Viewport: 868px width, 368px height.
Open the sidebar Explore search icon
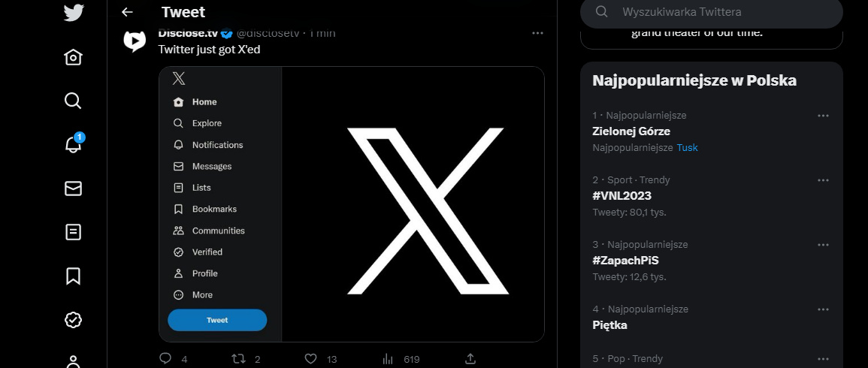coord(73,101)
